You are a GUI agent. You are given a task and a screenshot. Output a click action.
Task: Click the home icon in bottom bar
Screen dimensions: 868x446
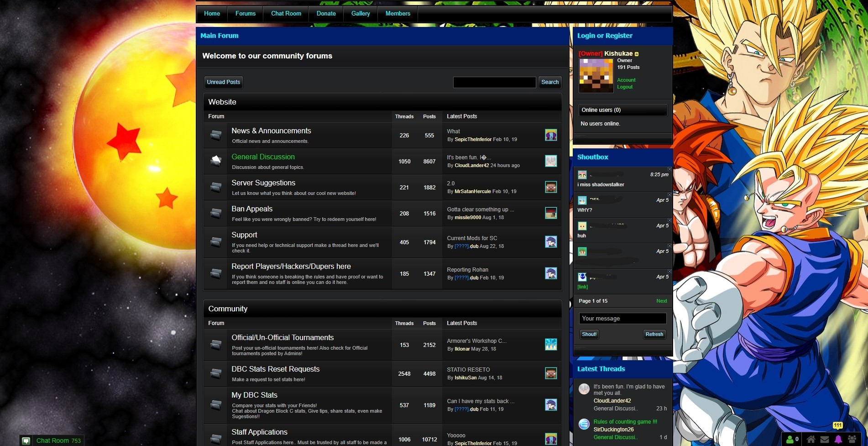point(811,439)
